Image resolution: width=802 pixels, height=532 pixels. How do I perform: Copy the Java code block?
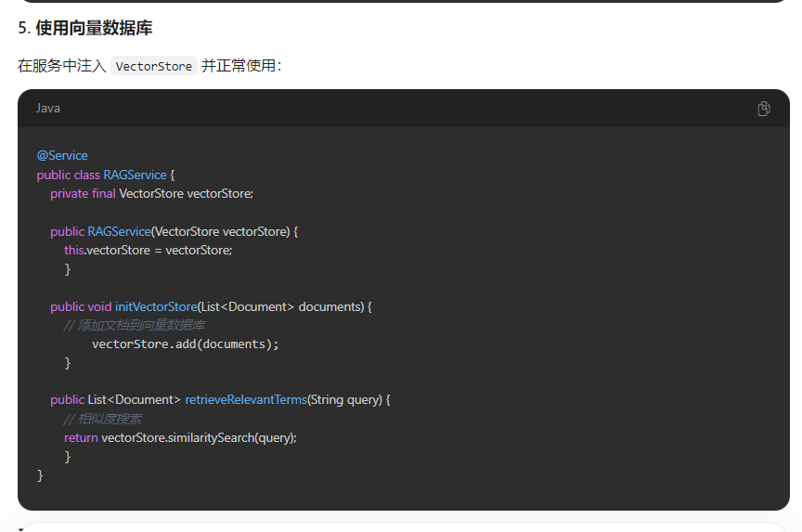(x=764, y=109)
